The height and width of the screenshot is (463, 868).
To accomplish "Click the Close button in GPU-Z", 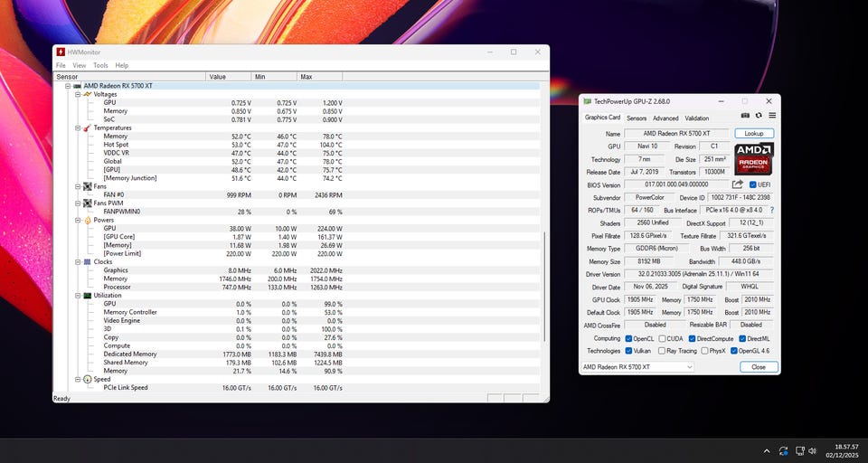I will pos(758,367).
